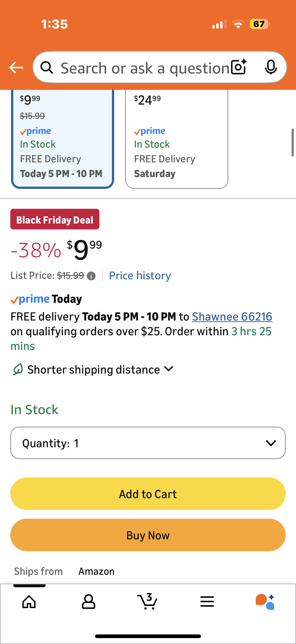Select the $9.99 delivery today option
Image resolution: width=296 pixels, height=644 pixels.
coord(62,139)
